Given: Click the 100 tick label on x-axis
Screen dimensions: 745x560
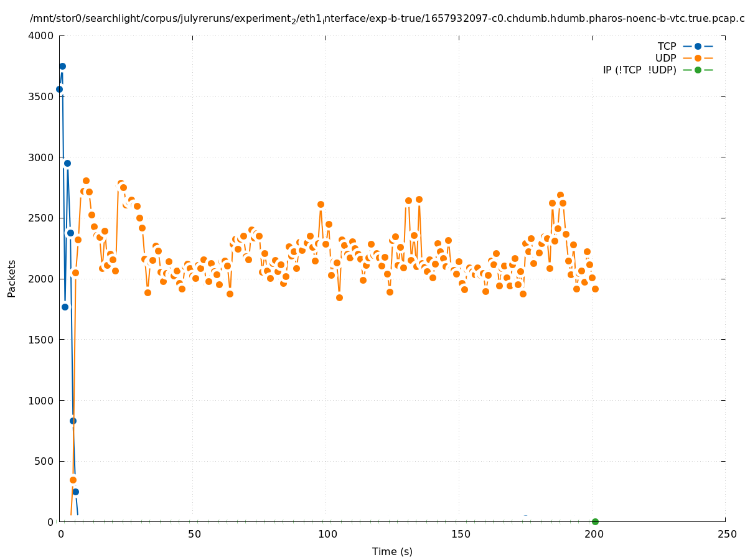Looking at the screenshot, I should point(327,534).
